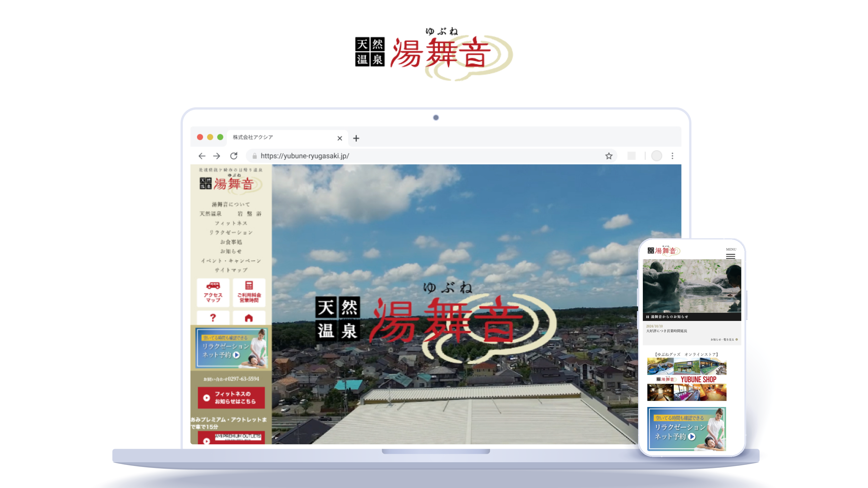Image resolution: width=868 pixels, height=488 pixels.
Task: Click お知らせ一覧を見る link on phone
Action: pyautogui.click(x=724, y=339)
